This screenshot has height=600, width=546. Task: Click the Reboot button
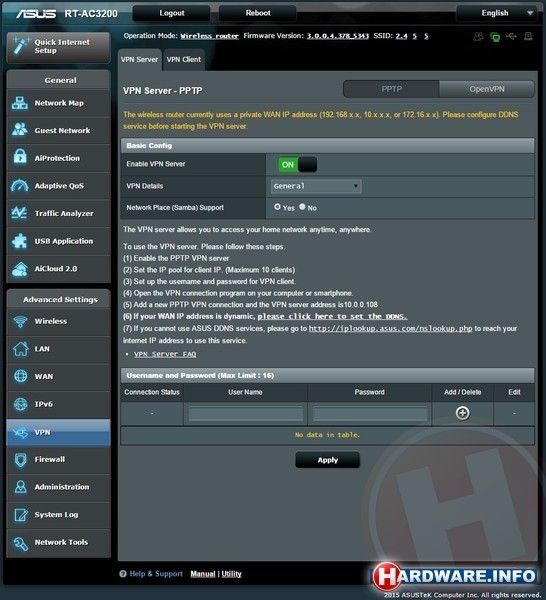click(258, 13)
